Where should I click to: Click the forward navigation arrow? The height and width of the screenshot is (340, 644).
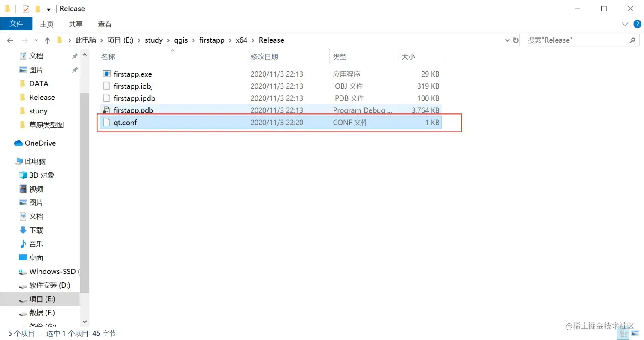(x=25, y=40)
